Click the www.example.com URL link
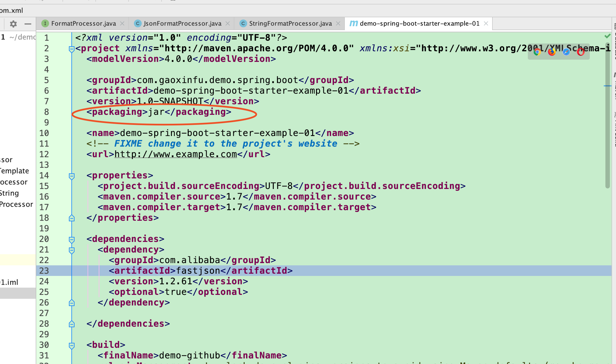Image resolution: width=616 pixels, height=364 pixels. (x=175, y=154)
